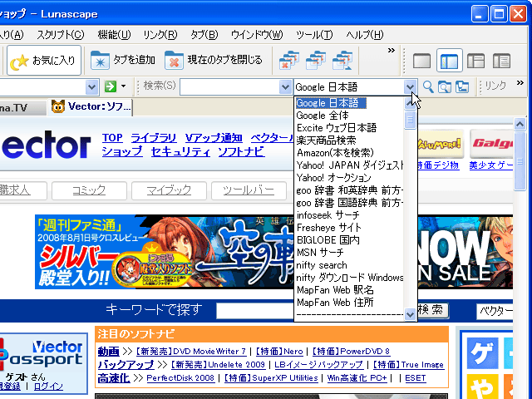This screenshot has width=532, height=399.
Task: Click the マイブック tab button
Action: point(169,190)
